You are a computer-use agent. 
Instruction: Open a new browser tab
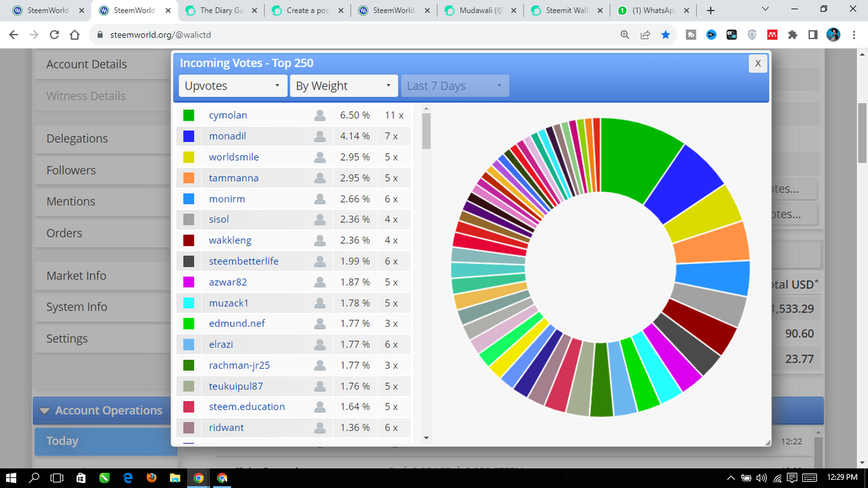point(711,10)
